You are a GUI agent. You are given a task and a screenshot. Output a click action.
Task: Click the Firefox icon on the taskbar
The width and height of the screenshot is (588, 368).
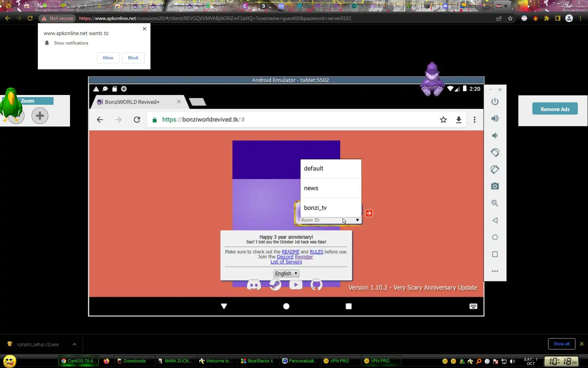point(106,361)
